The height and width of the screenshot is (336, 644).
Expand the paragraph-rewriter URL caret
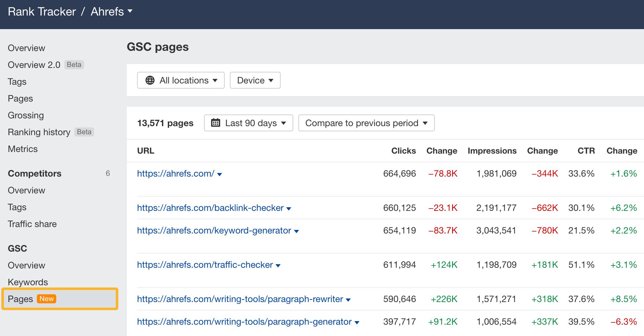pos(348,300)
